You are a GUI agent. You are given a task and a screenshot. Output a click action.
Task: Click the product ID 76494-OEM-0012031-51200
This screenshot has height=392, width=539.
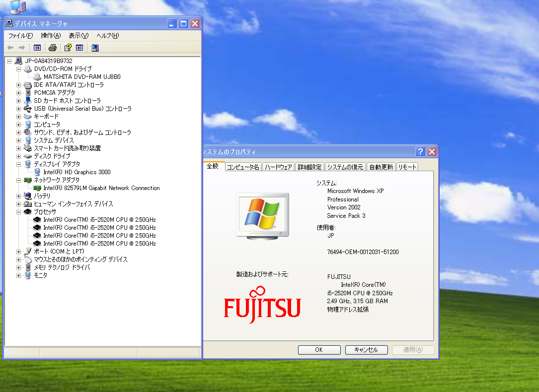click(x=363, y=252)
